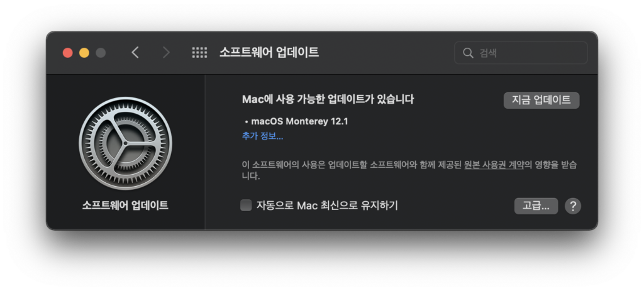Click the license paragraph starting 이 소프트웨어의 사용은
This screenshot has width=644, height=291.
pos(409,170)
